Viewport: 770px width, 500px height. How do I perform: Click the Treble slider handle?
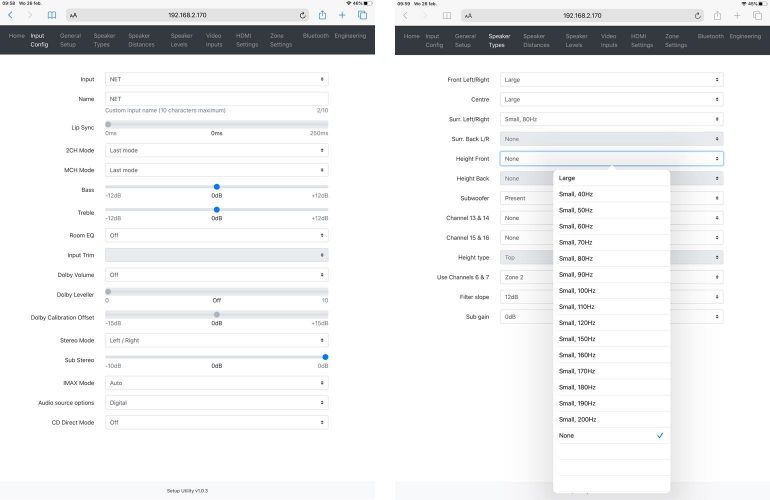point(217,209)
